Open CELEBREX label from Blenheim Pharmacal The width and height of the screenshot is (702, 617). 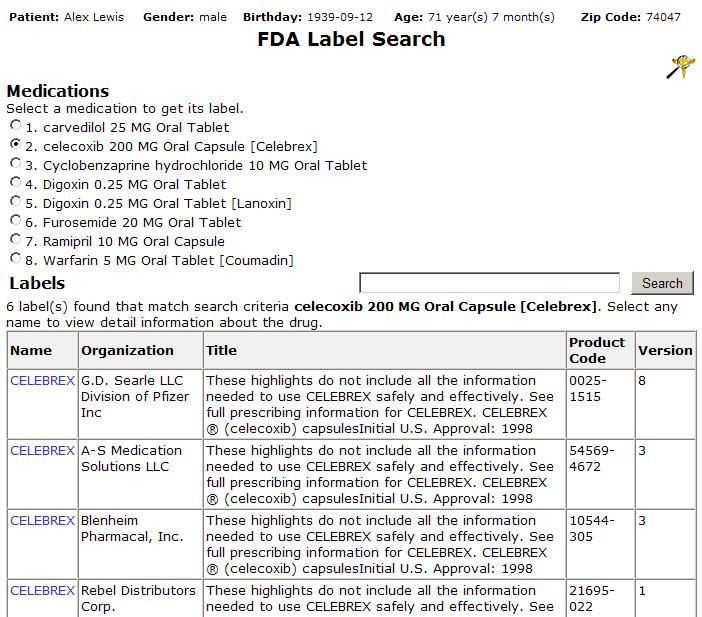pyautogui.click(x=43, y=521)
